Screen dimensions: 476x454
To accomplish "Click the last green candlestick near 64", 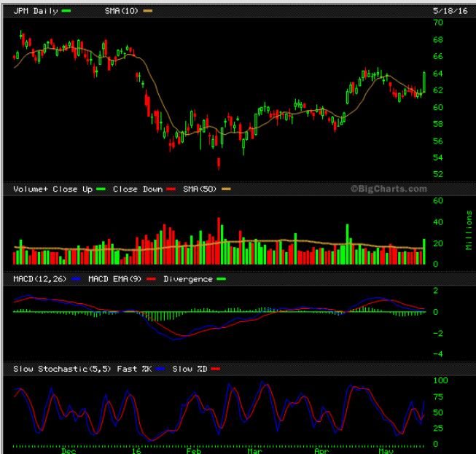I will (424, 81).
